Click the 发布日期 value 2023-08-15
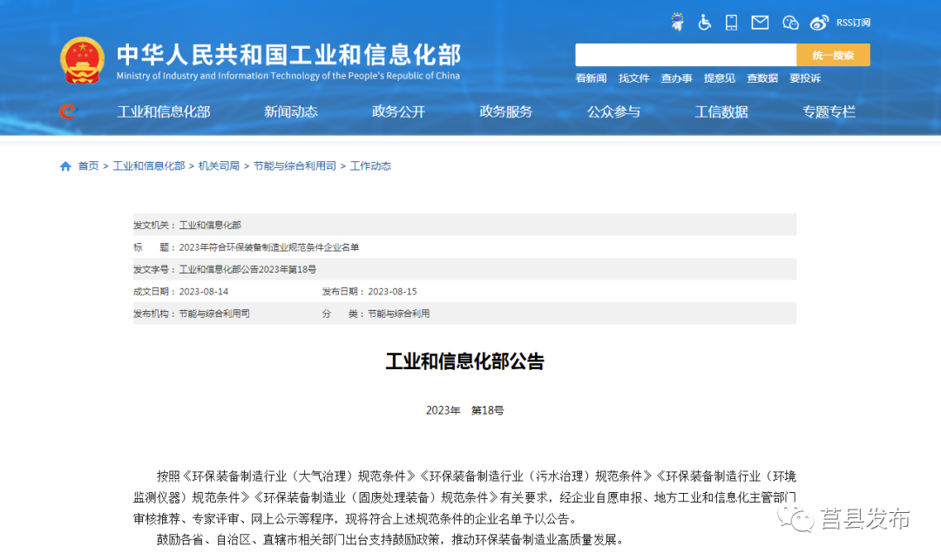 (392, 292)
